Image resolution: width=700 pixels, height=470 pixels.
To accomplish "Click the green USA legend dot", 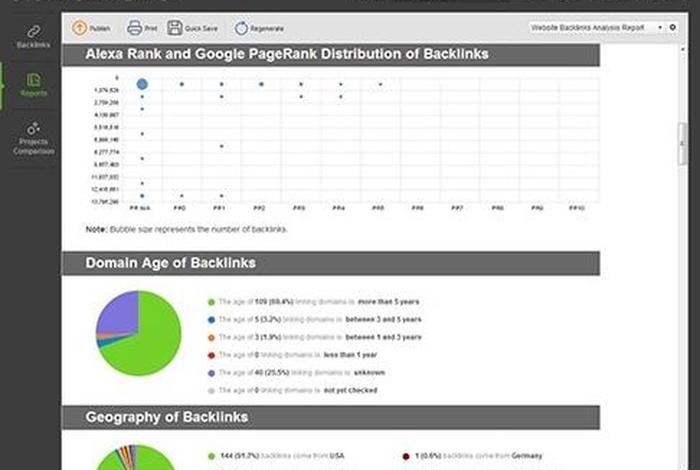I will [x=212, y=456].
